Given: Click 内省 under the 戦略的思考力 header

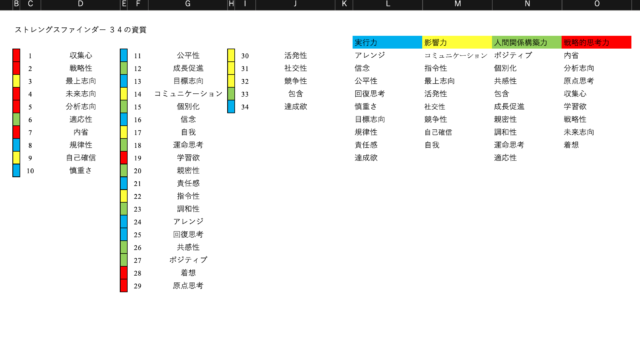Looking at the screenshot, I should point(571,56).
